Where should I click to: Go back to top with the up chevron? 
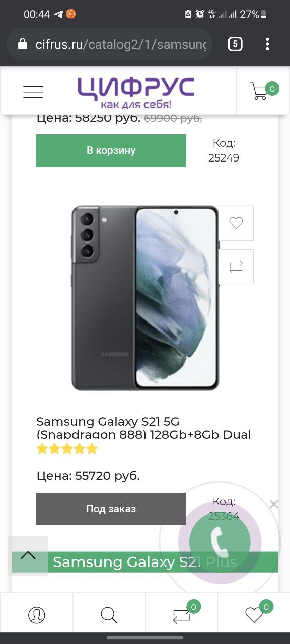(28, 555)
